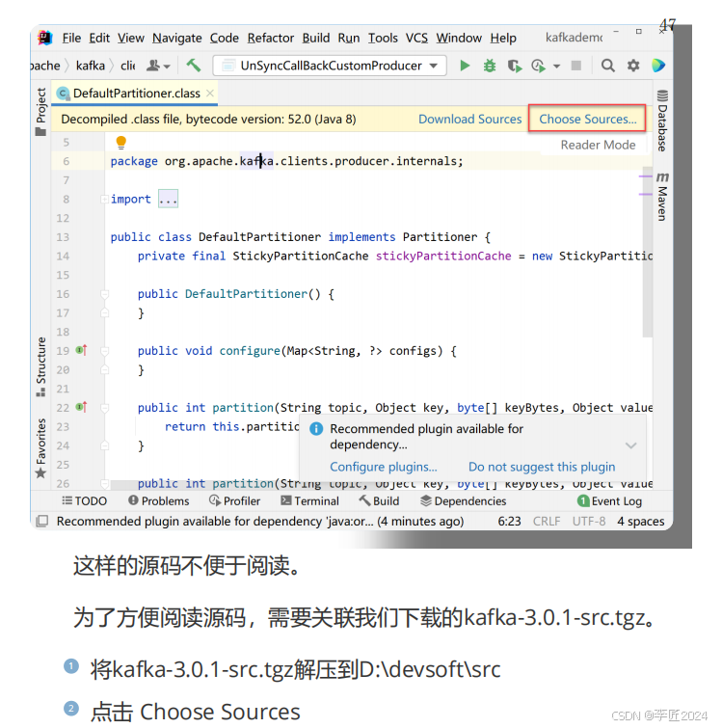Run with Coverage shield icon
722x728 pixels.
point(514,66)
